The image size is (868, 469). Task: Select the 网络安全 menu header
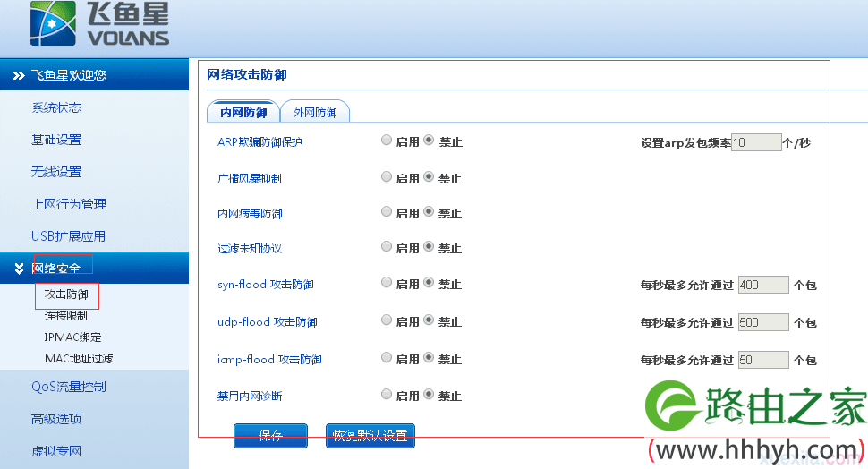94,268
